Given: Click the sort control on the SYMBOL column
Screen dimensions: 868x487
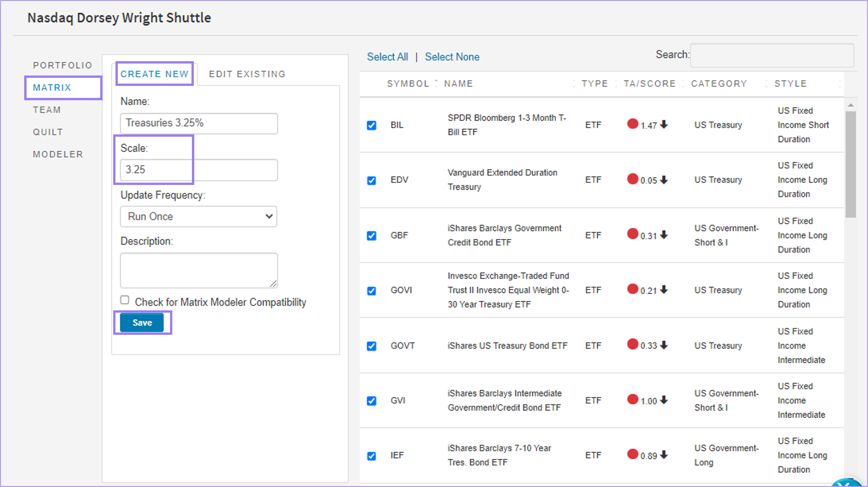Looking at the screenshot, I should coord(436,83).
